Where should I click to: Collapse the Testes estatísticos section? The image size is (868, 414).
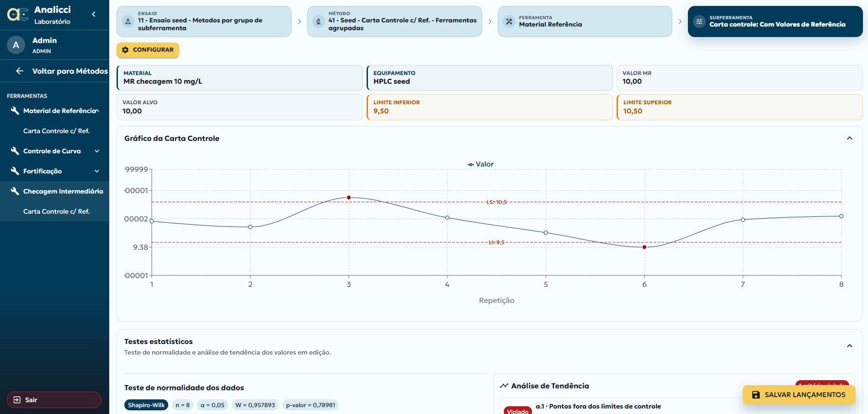click(x=850, y=346)
